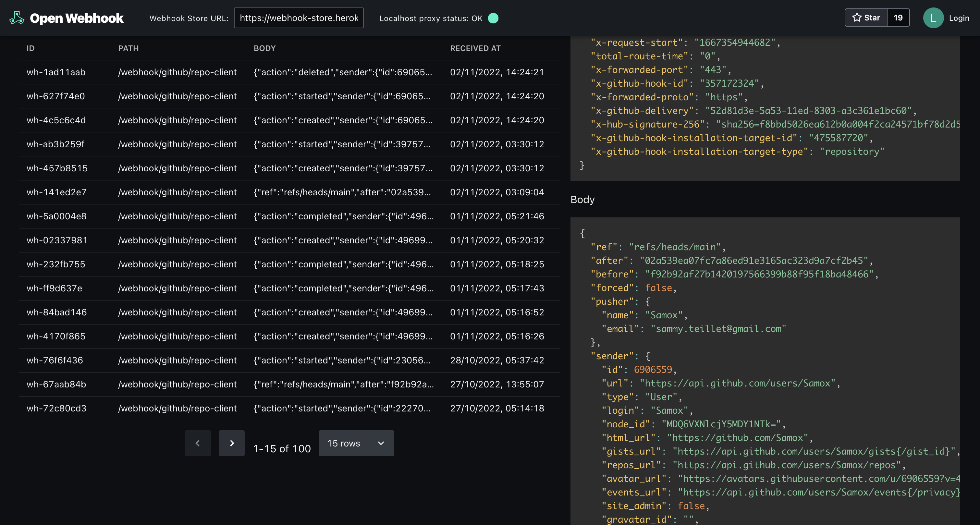Select webhook row wh-1ad11aab
The image size is (980, 525).
pos(289,72)
